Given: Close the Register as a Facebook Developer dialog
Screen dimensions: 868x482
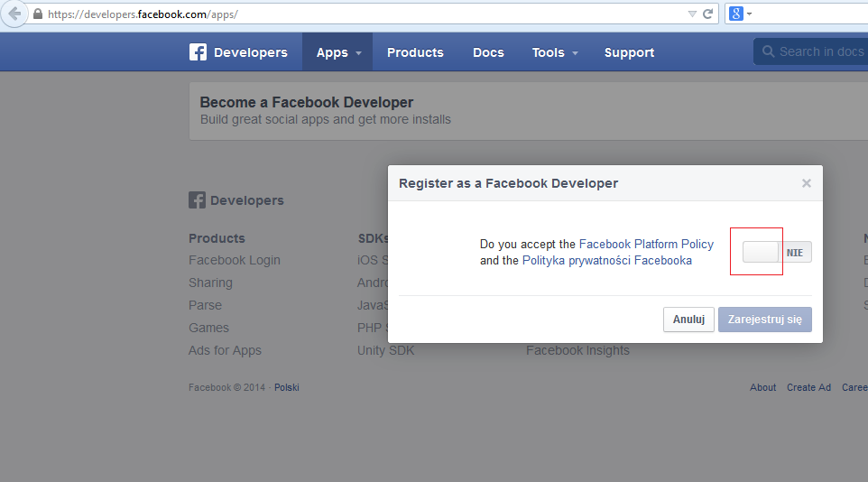Looking at the screenshot, I should point(806,183).
